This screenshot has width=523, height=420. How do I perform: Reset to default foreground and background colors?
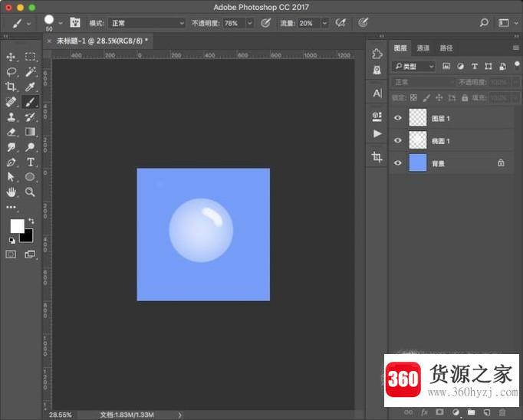point(12,241)
